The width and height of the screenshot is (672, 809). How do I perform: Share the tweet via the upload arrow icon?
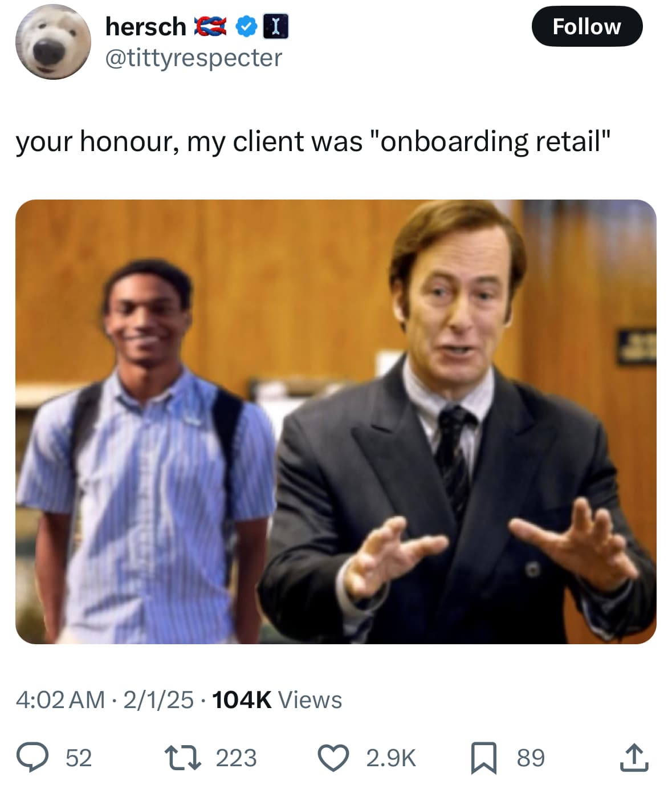pyautogui.click(x=634, y=758)
